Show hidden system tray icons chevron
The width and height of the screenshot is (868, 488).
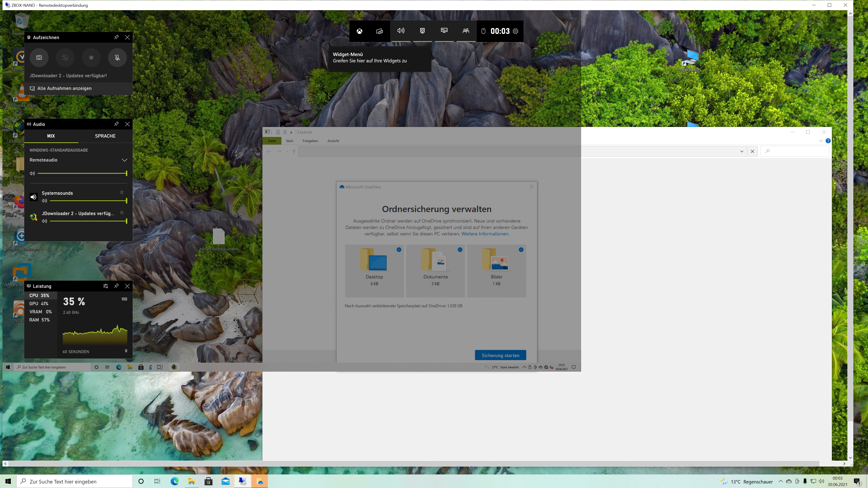[780, 481]
